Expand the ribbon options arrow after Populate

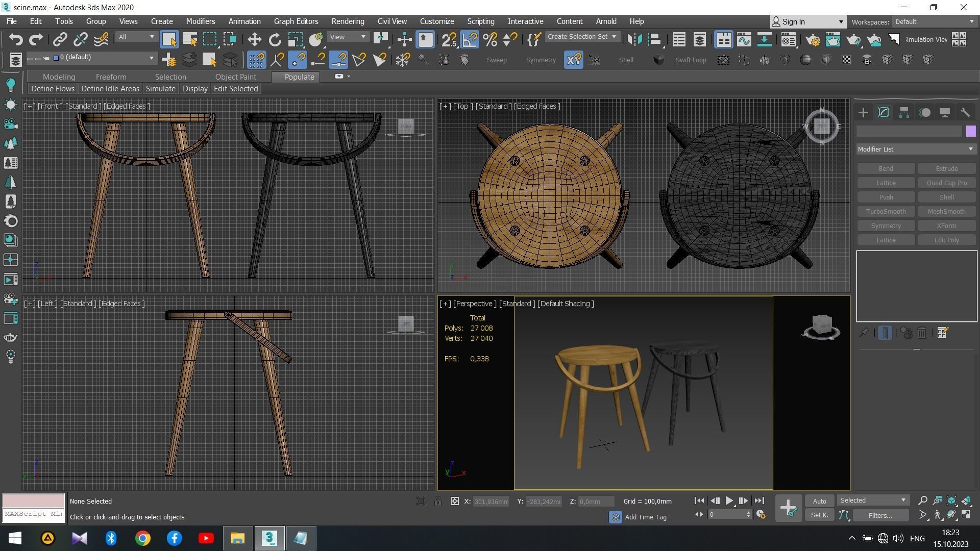click(349, 77)
